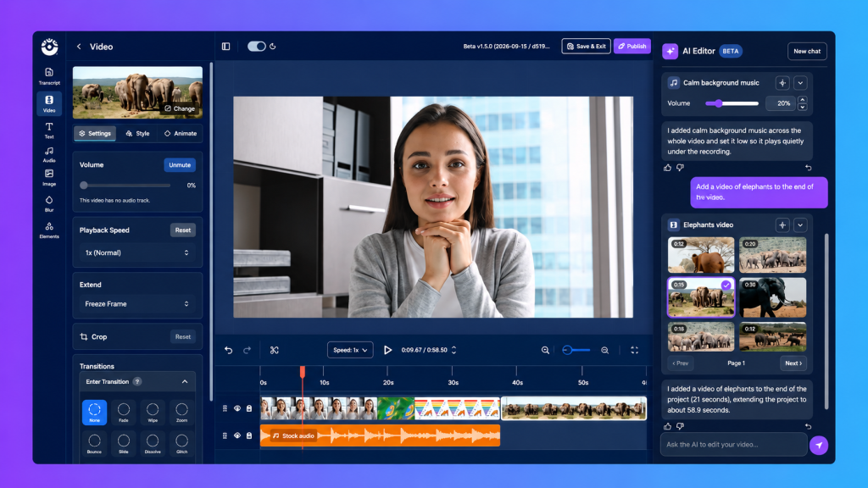Click the scissors split tool
The height and width of the screenshot is (488, 868).
click(x=274, y=350)
